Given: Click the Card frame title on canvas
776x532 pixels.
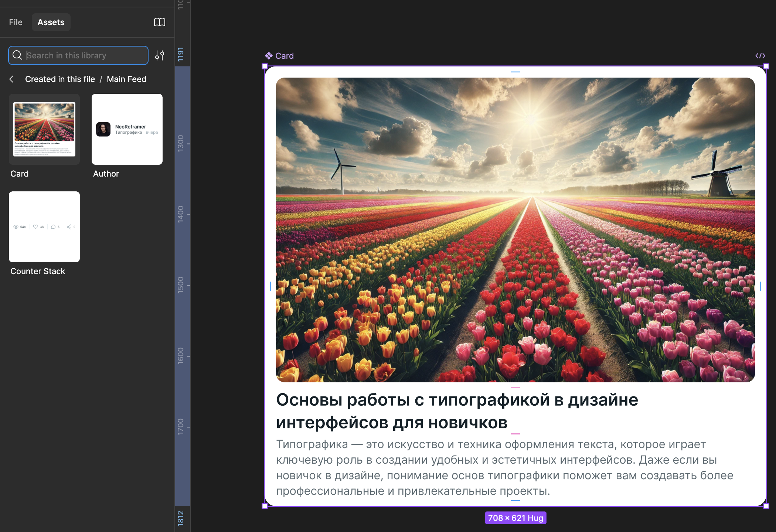Looking at the screenshot, I should pos(284,56).
